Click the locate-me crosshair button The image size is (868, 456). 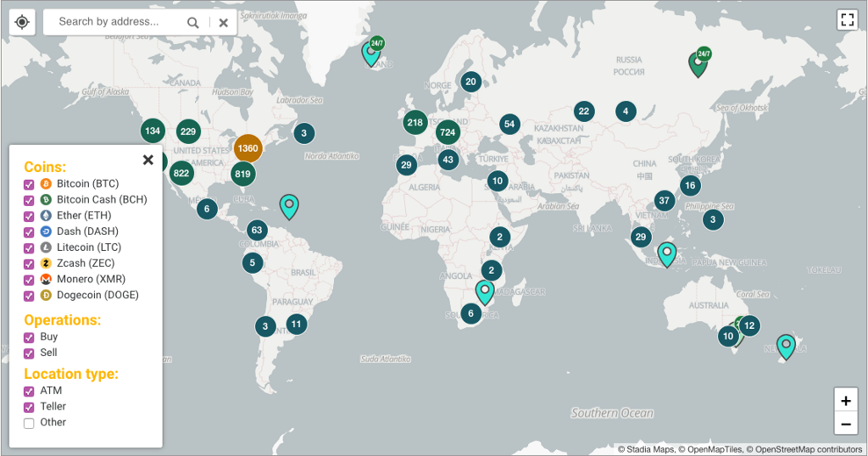coord(22,22)
